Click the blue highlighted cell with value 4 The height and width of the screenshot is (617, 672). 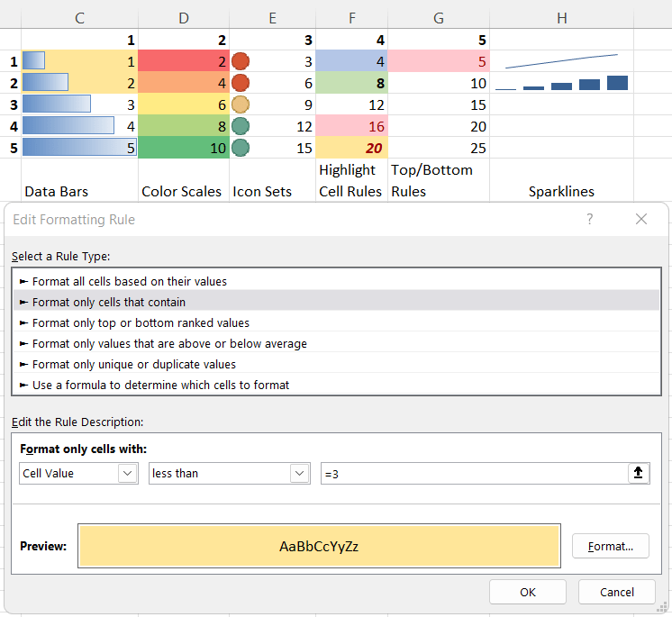[352, 61]
